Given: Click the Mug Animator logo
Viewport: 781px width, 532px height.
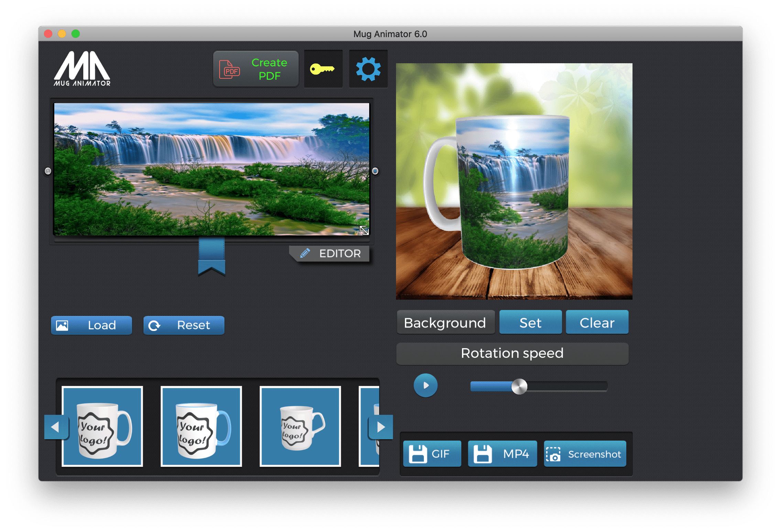Looking at the screenshot, I should (x=82, y=69).
